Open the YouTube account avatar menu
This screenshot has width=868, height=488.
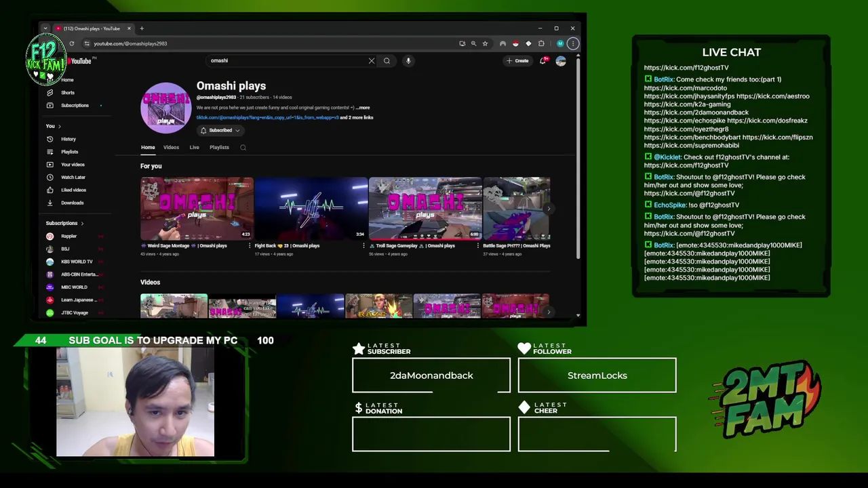561,61
